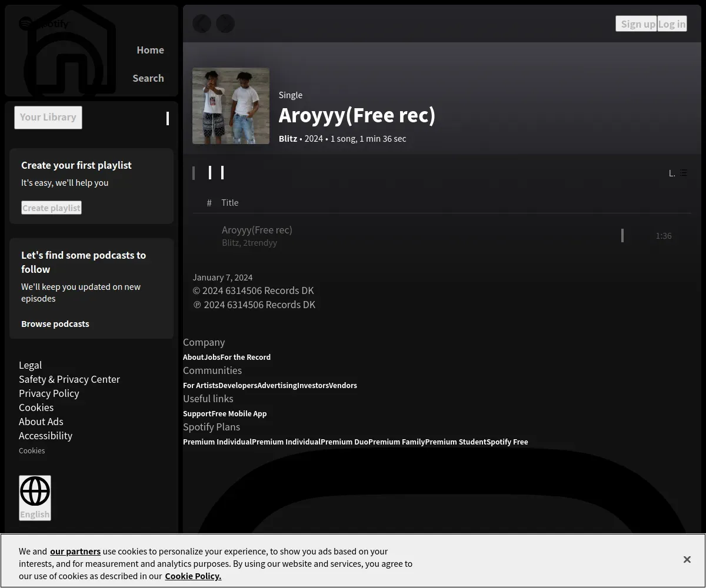Click the © 2024 6314506 Records DK line
Screen dimensions: 706x588
[x=253, y=290]
